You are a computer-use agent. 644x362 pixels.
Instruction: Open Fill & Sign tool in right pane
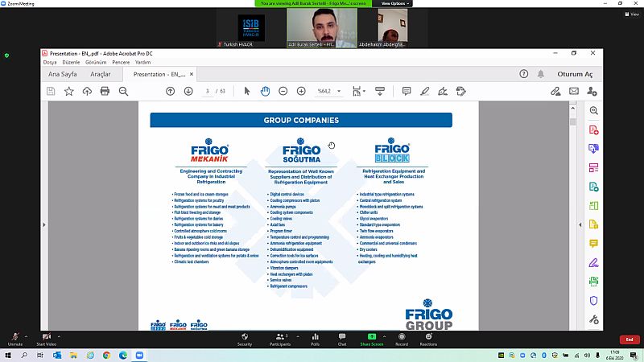pyautogui.click(x=593, y=263)
